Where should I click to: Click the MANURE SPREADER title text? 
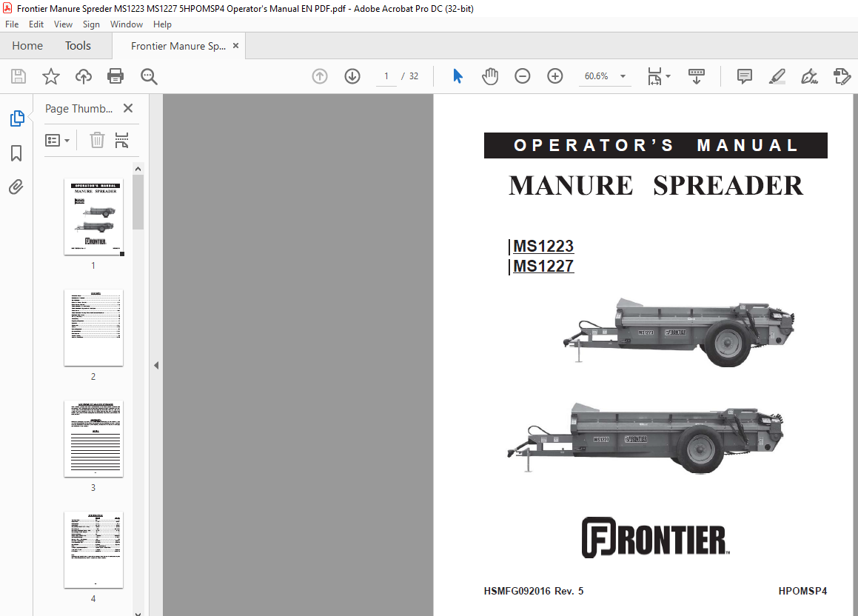coord(656,185)
